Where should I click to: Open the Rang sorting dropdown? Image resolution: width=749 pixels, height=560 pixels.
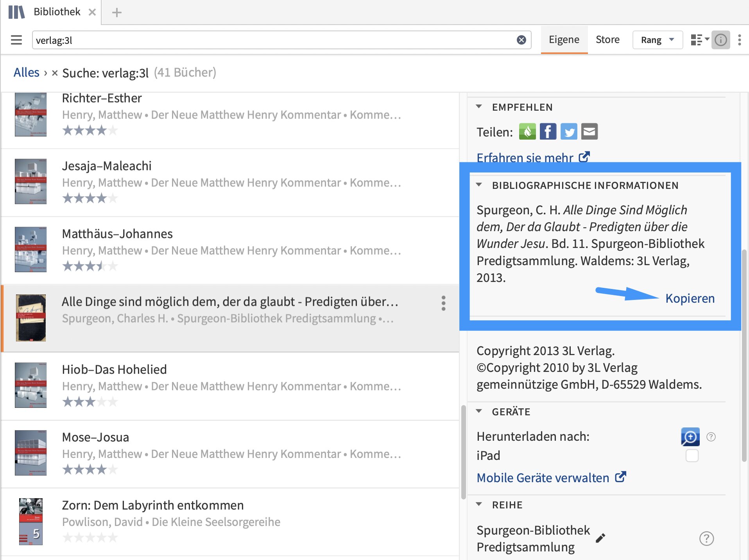[x=658, y=40]
